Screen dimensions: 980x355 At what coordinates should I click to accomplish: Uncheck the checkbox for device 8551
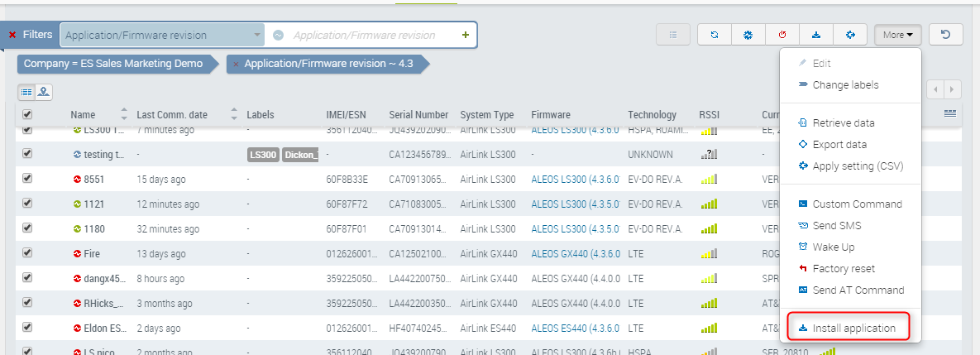pos(27,179)
